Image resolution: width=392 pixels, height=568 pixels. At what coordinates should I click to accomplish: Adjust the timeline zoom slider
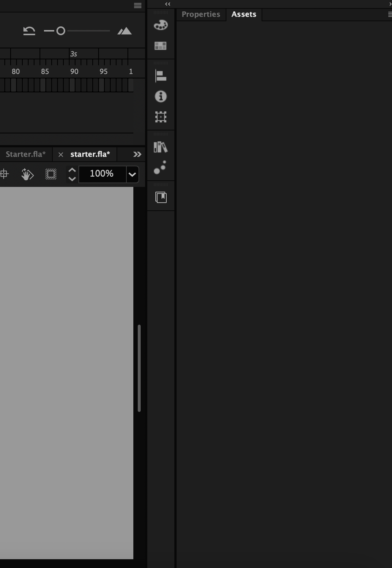[61, 31]
